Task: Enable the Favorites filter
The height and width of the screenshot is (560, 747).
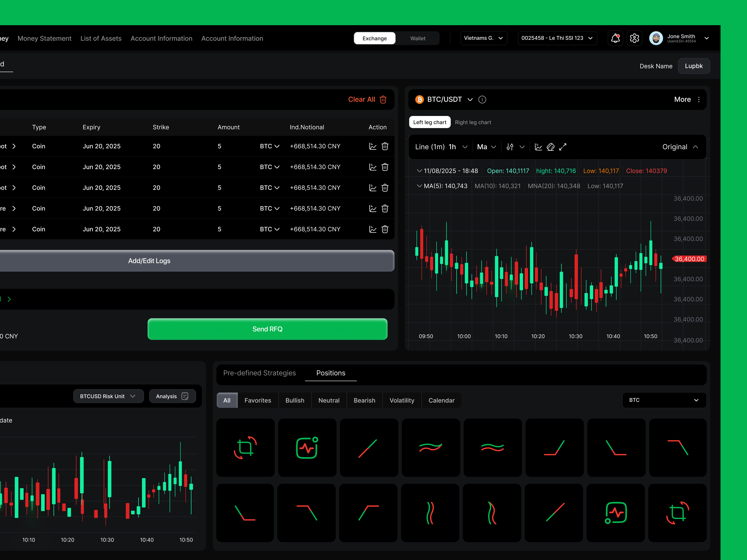Action: tap(258, 400)
